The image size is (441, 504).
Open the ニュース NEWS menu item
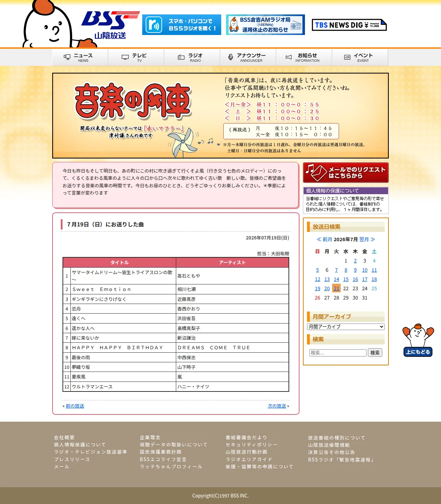[x=80, y=57]
